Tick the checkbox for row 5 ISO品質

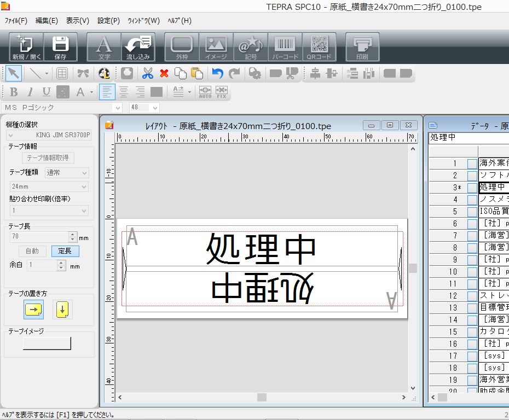point(472,212)
